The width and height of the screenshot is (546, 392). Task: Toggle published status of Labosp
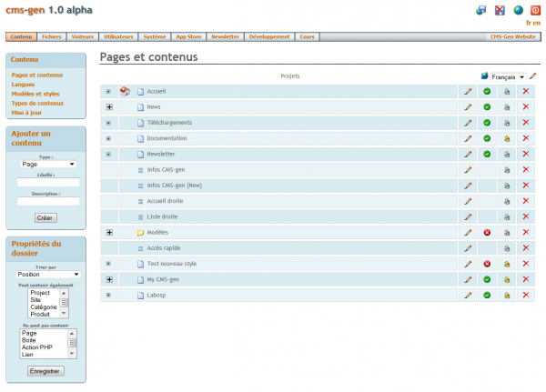(487, 295)
